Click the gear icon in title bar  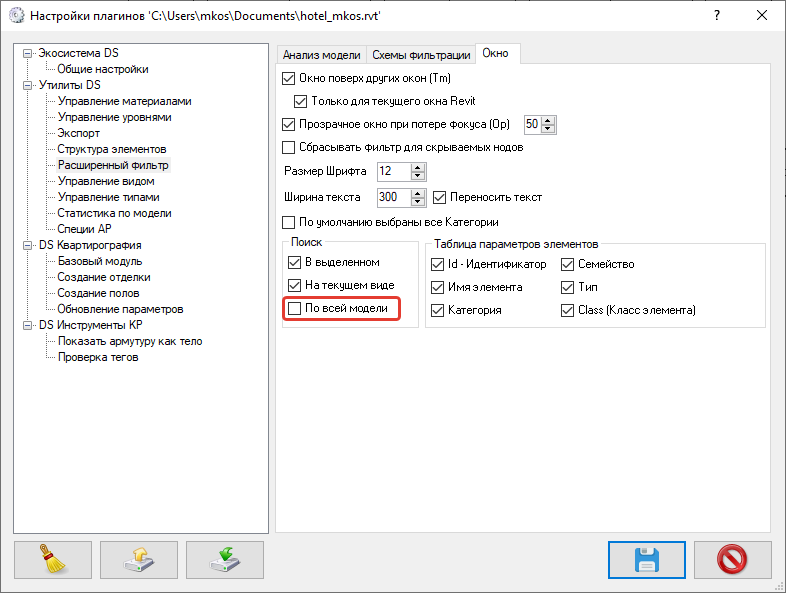click(x=17, y=15)
